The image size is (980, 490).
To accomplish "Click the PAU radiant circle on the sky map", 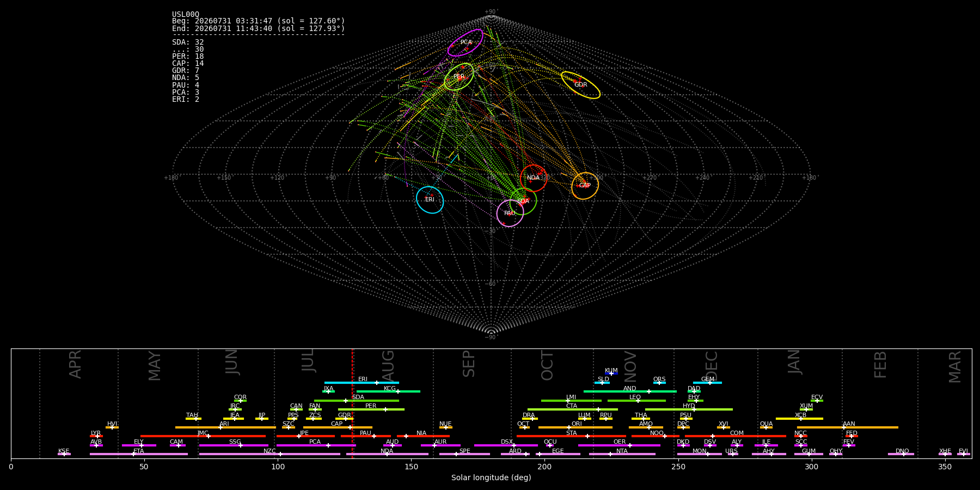I will point(510,213).
